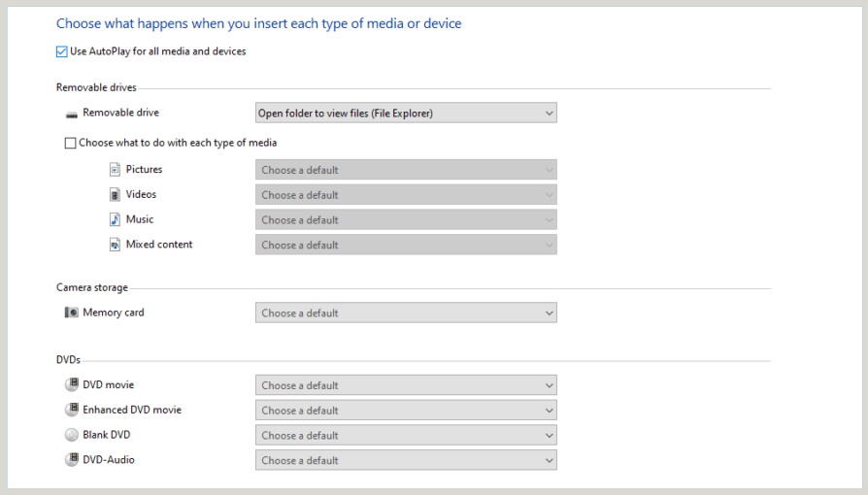This screenshot has height=495, width=868.
Task: Click the Mixed content icon
Action: point(115,246)
